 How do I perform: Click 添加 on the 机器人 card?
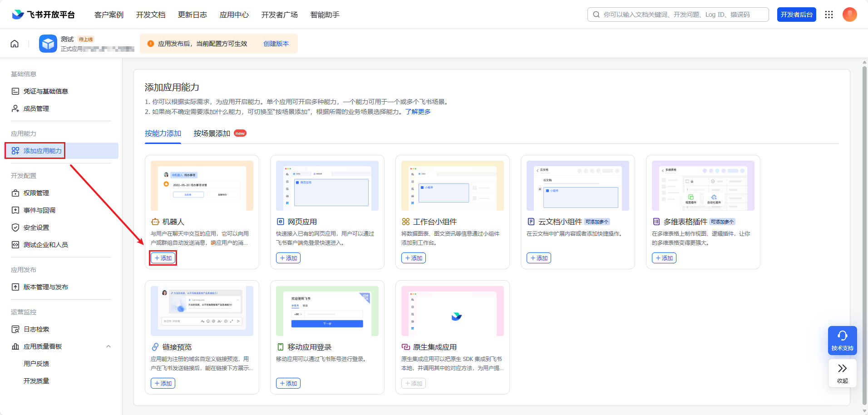coord(163,257)
